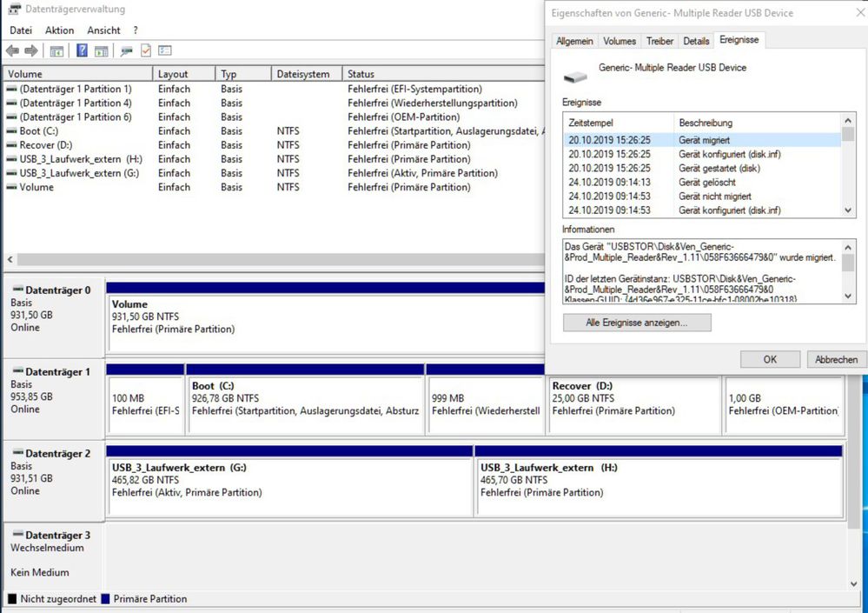Sort volumes by the Dateisystem column header

pyautogui.click(x=302, y=74)
